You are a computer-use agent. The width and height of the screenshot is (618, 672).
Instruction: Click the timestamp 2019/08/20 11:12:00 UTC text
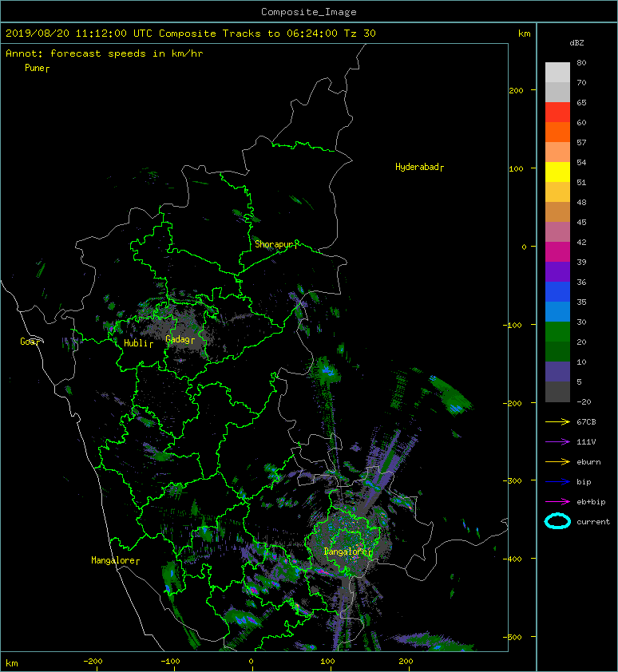point(79,34)
